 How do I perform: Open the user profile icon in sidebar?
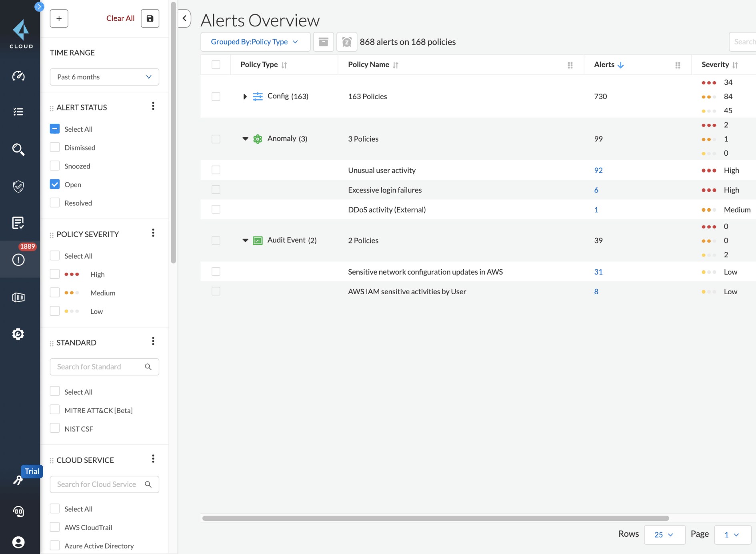[18, 542]
